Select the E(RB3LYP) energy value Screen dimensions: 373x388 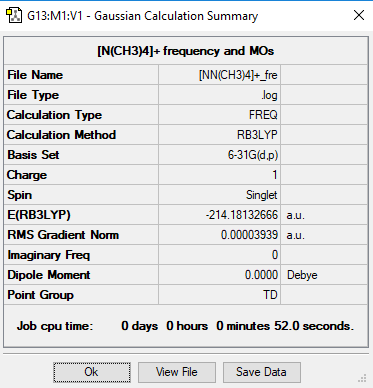pyautogui.click(x=220, y=215)
